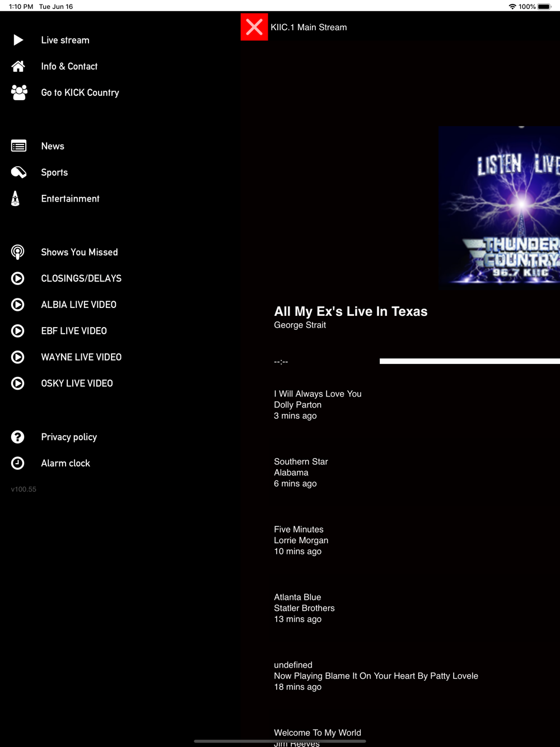Click the EBF LIVE VIDEO play-circle icon

point(18,331)
